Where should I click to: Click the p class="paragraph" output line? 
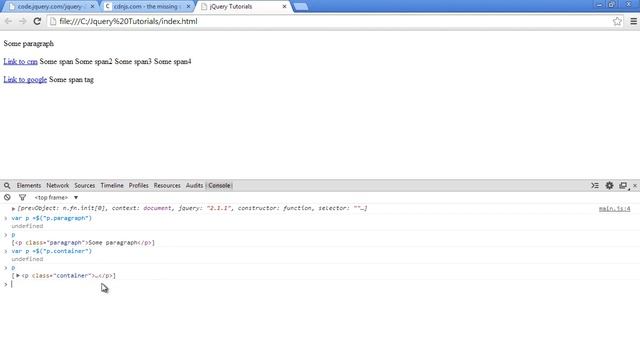(83, 242)
